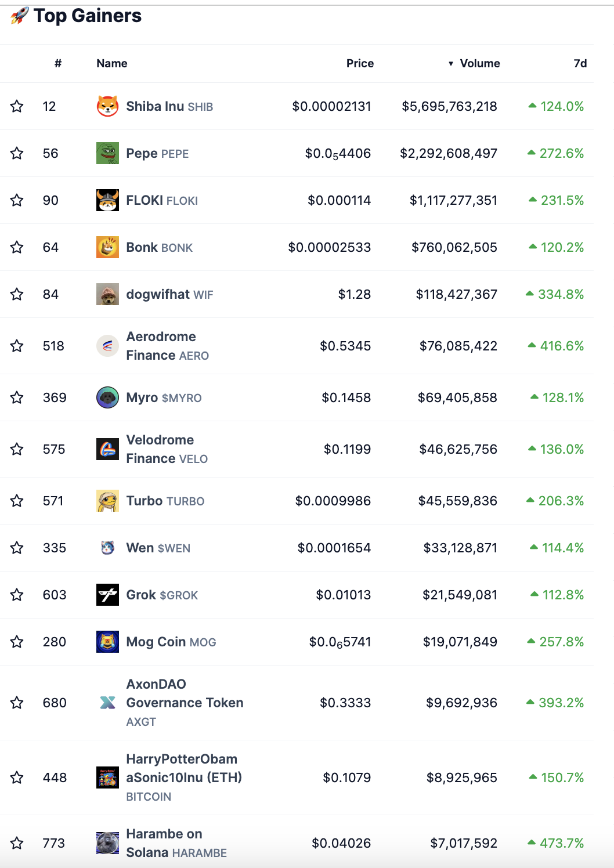This screenshot has height=868, width=614.
Task: Click the Harambe on Solana thumbnail
Action: coord(107,843)
